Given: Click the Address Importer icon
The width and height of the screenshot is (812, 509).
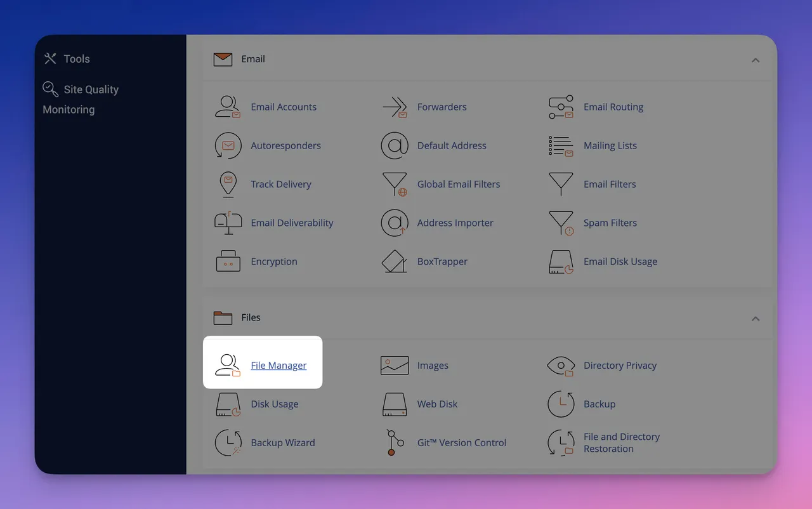Looking at the screenshot, I should (395, 223).
